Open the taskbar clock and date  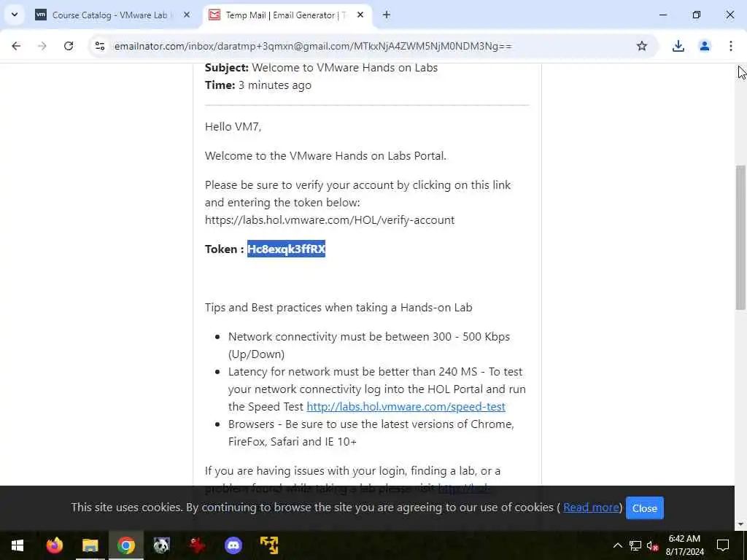[684, 545]
